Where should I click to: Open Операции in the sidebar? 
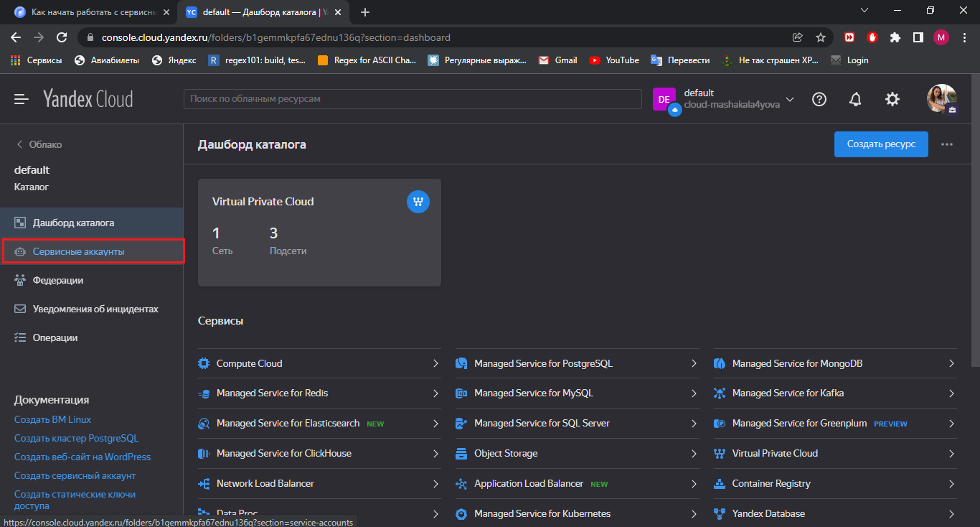pos(92,337)
